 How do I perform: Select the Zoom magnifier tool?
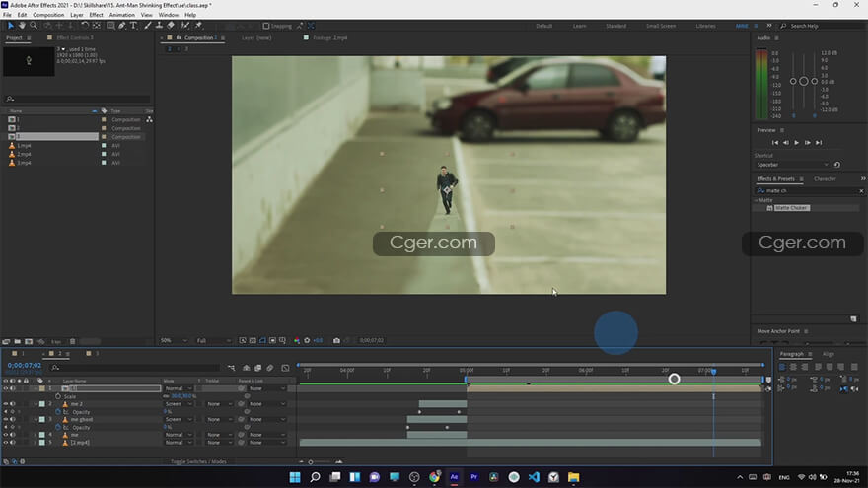point(34,26)
